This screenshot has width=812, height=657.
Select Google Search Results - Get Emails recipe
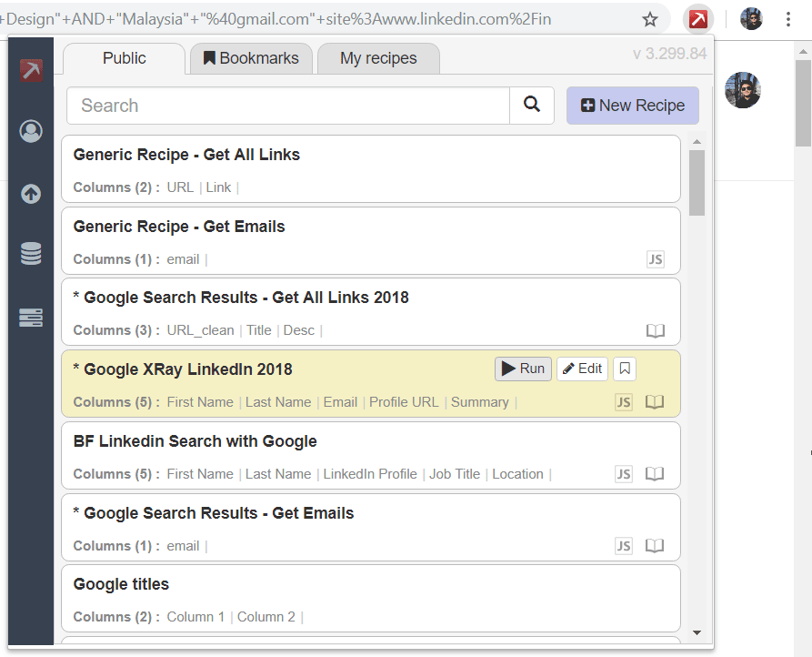click(371, 528)
